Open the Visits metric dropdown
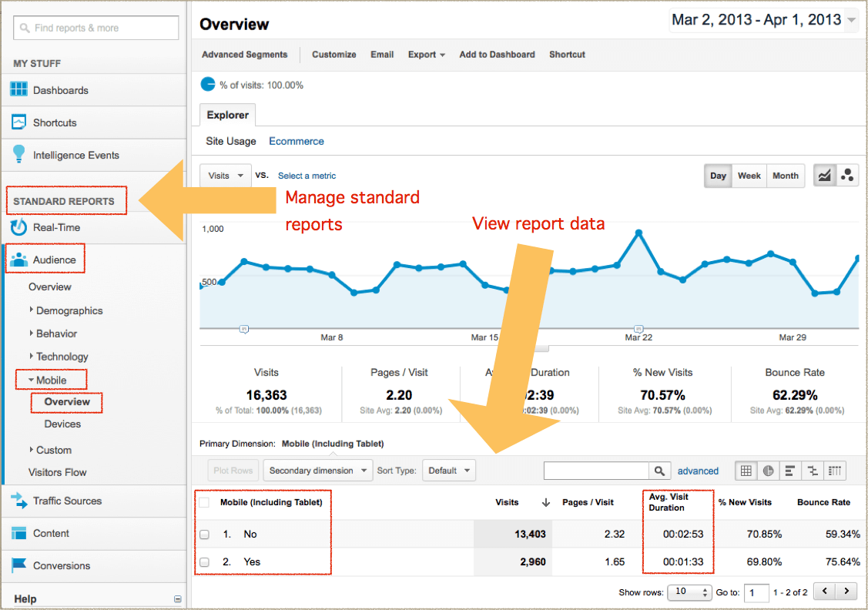The image size is (868, 610). point(226,176)
